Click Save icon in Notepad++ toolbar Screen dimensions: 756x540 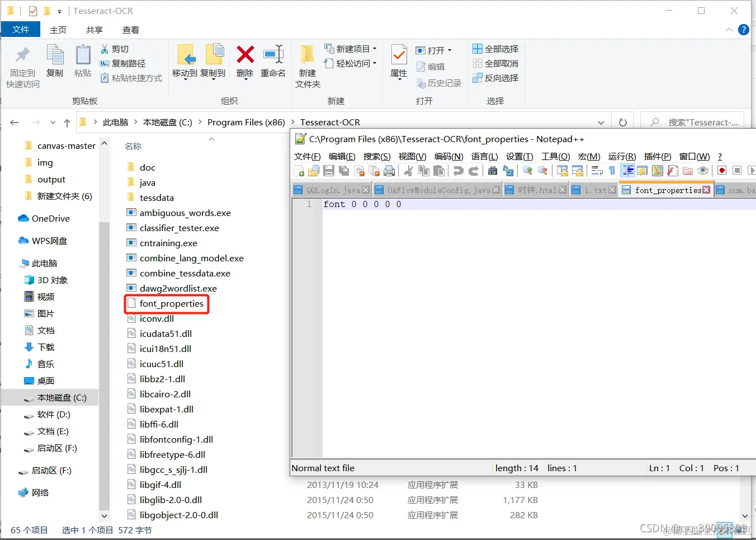tap(329, 171)
